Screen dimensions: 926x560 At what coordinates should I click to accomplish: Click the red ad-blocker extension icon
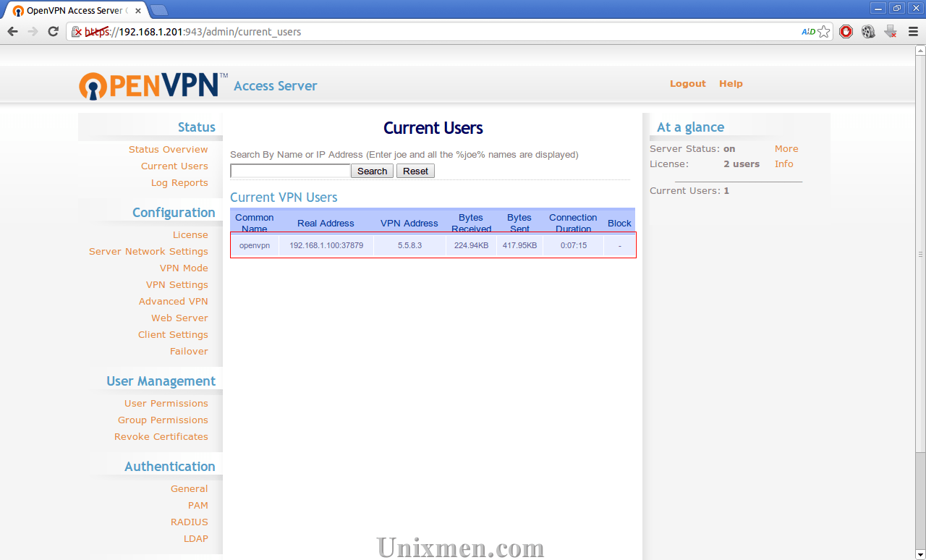[846, 31]
